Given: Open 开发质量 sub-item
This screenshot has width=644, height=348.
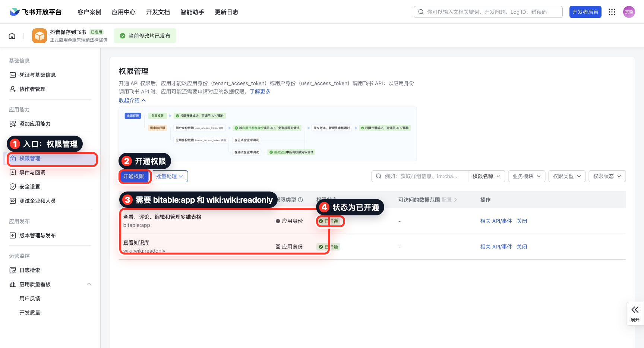Looking at the screenshot, I should pos(30,313).
